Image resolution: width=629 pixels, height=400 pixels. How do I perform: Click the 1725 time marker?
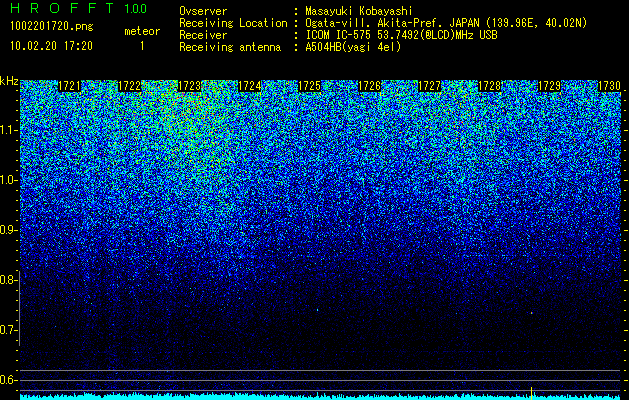310,86
